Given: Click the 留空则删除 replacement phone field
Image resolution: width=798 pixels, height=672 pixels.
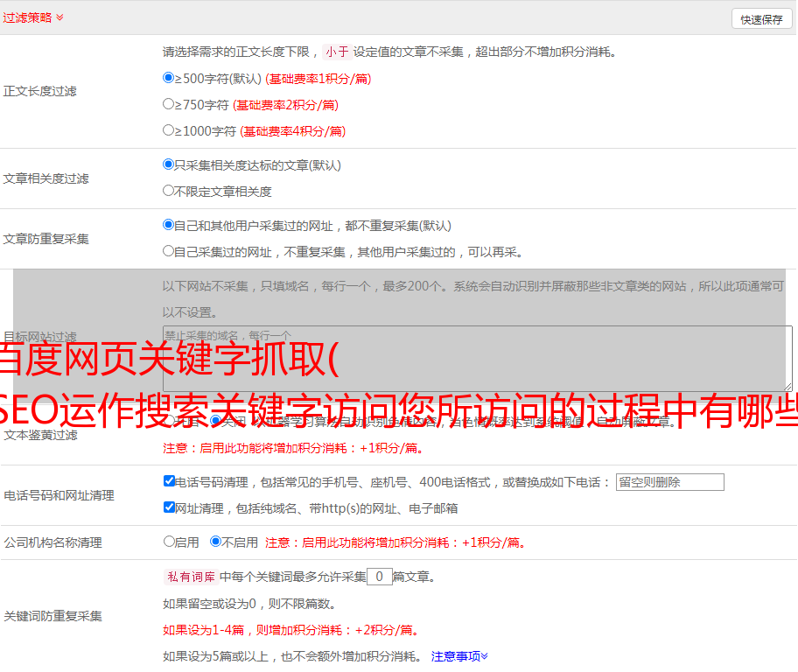Looking at the screenshot, I should [x=669, y=482].
